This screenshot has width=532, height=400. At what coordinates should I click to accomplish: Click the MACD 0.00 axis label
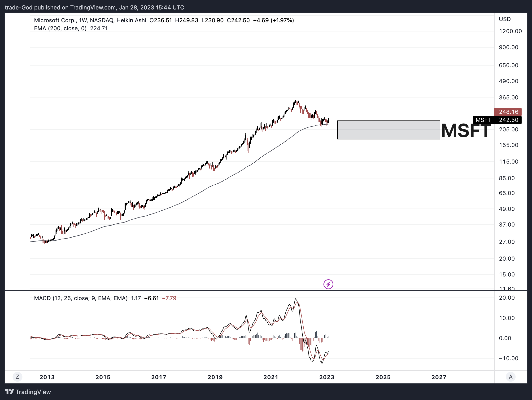505,338
